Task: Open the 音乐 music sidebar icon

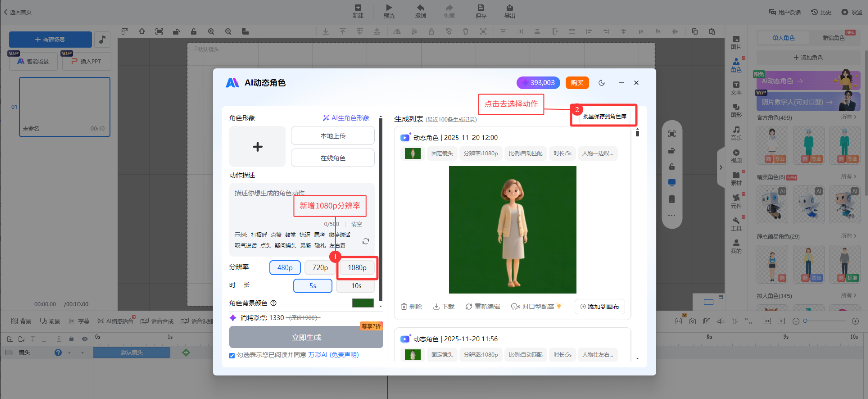Action: (x=736, y=133)
